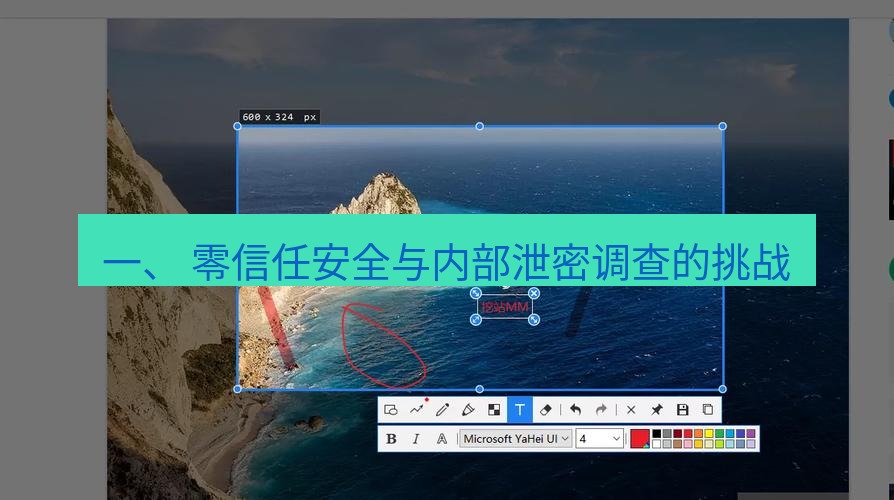This screenshot has width=894, height=500.
Task: Pick the pale cream yellow swatch
Action: point(709,444)
